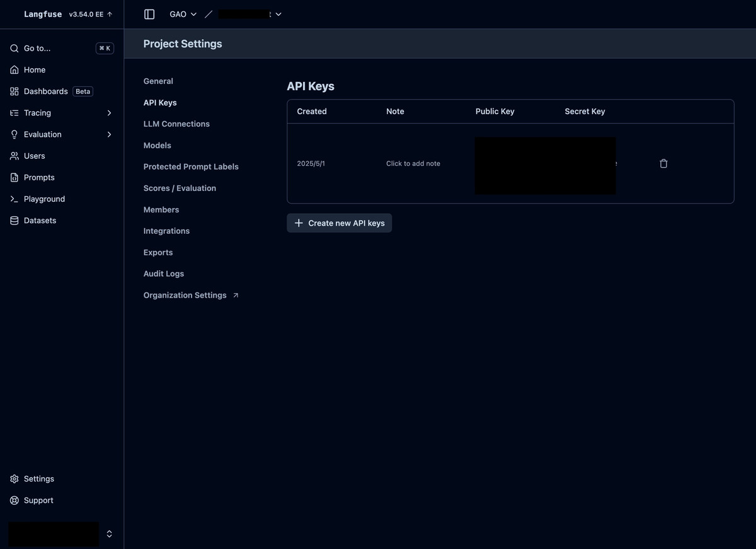Select the Users icon in the sidebar
Image resolution: width=756 pixels, height=549 pixels.
pyautogui.click(x=13, y=156)
